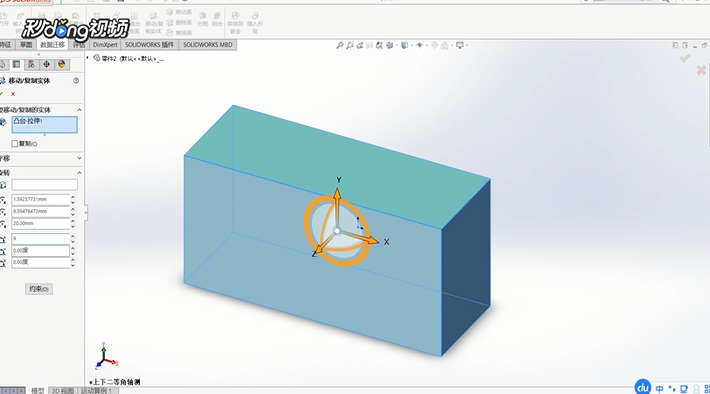The height and width of the screenshot is (394, 710).
Task: Click the triad Y axis arrow
Action: tap(337, 196)
